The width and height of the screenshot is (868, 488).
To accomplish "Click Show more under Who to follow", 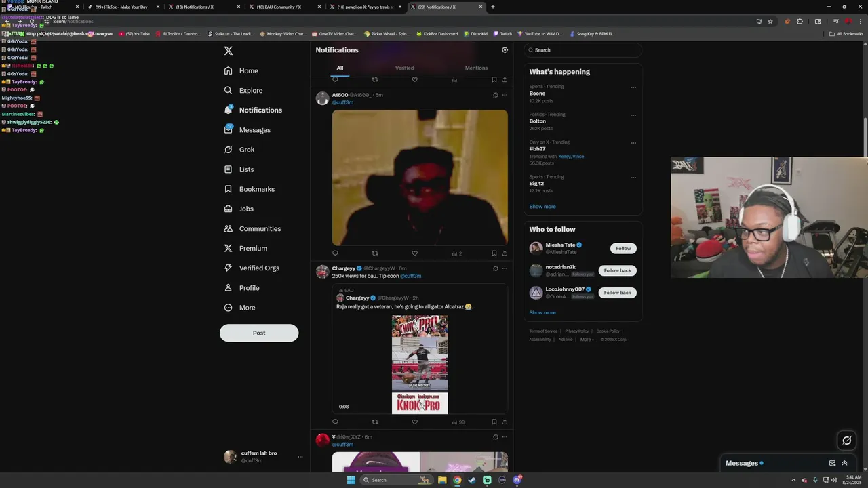I will click(542, 313).
